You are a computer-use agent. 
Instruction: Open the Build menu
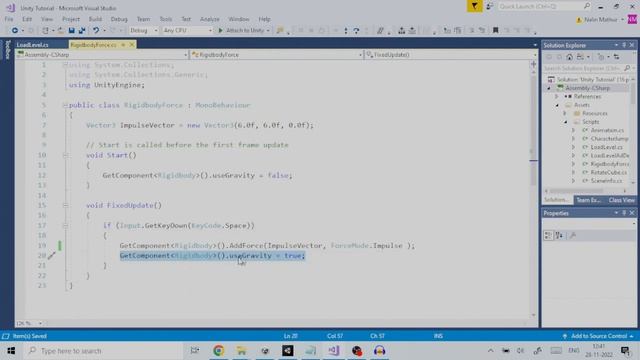pyautogui.click(x=95, y=19)
